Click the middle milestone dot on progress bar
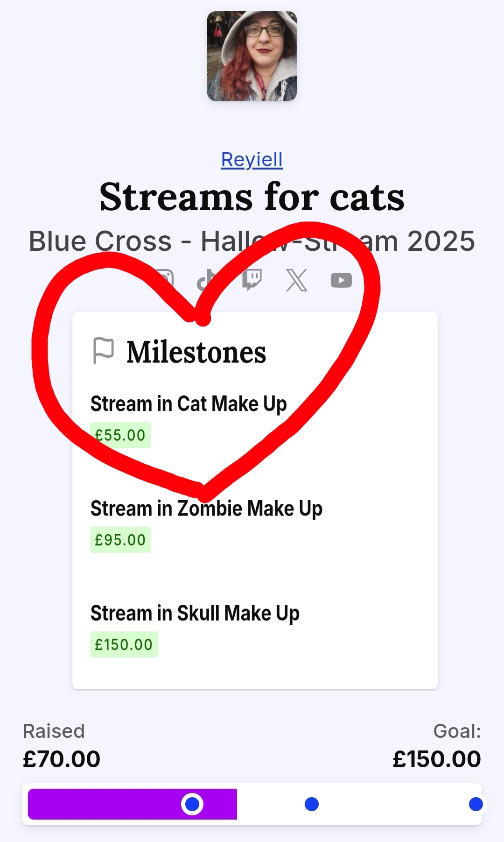 point(312,804)
